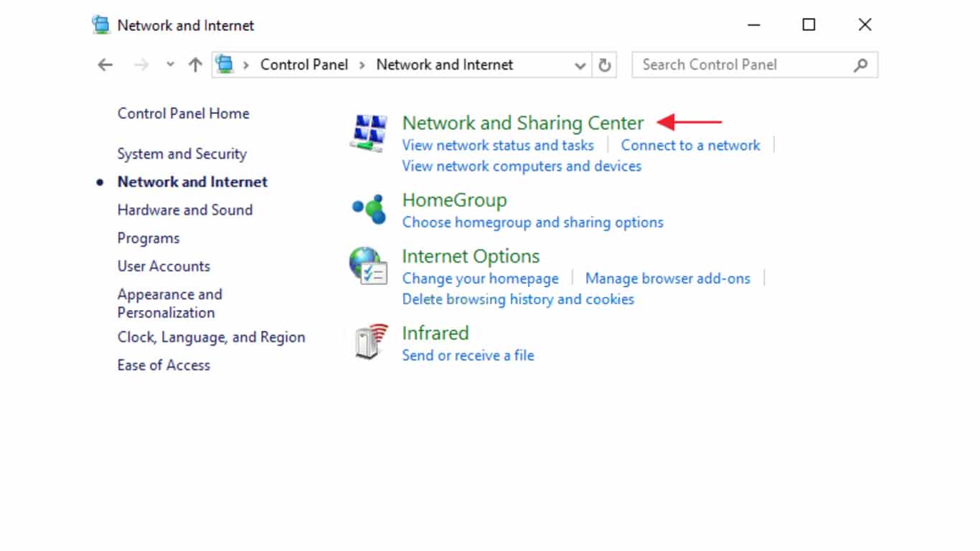Click Connect to a network
This screenshot has height=551, width=980.
690,145
